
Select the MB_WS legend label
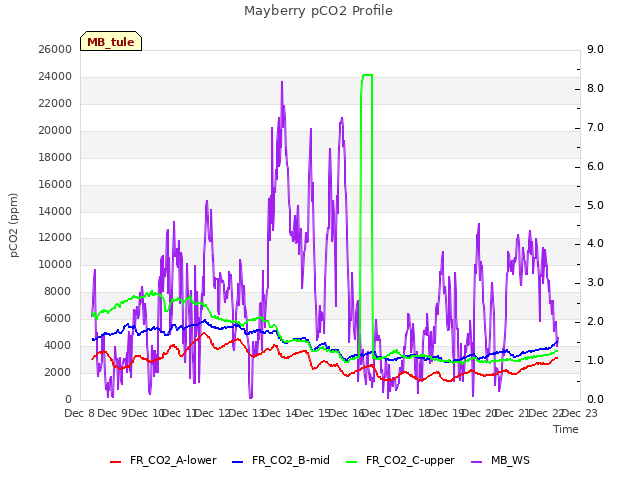click(x=510, y=460)
